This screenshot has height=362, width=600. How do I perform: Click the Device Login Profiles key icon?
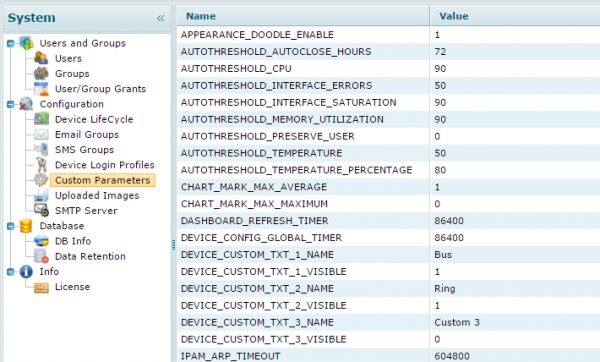tap(41, 165)
